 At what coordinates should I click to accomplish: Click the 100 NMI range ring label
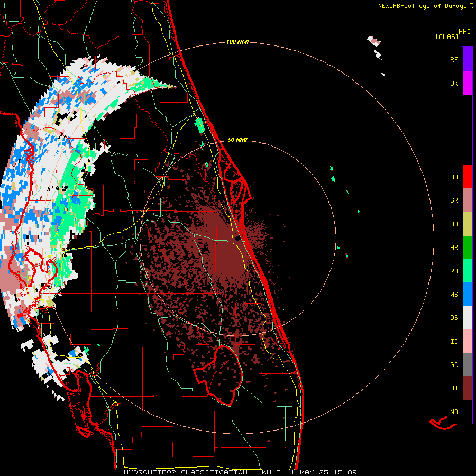pyautogui.click(x=237, y=42)
